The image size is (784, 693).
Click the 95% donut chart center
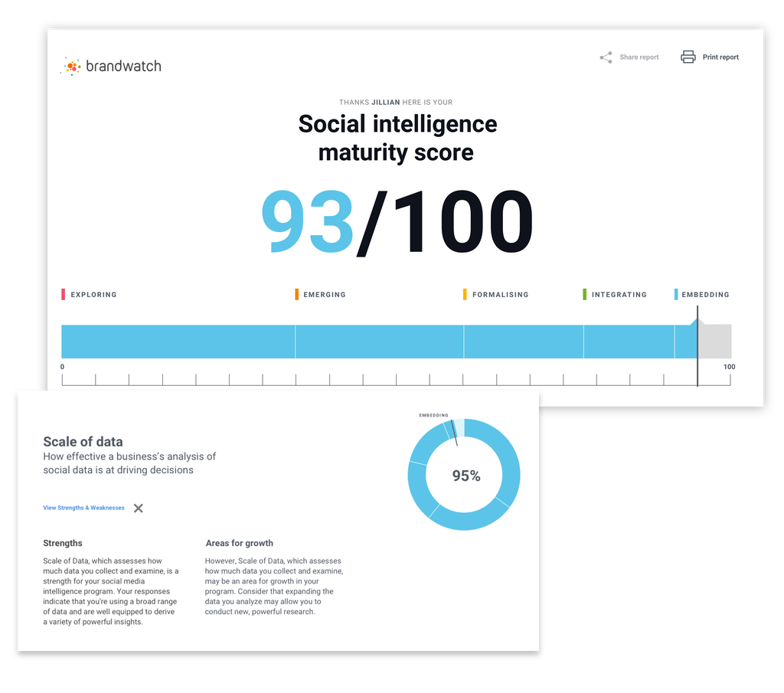click(465, 476)
